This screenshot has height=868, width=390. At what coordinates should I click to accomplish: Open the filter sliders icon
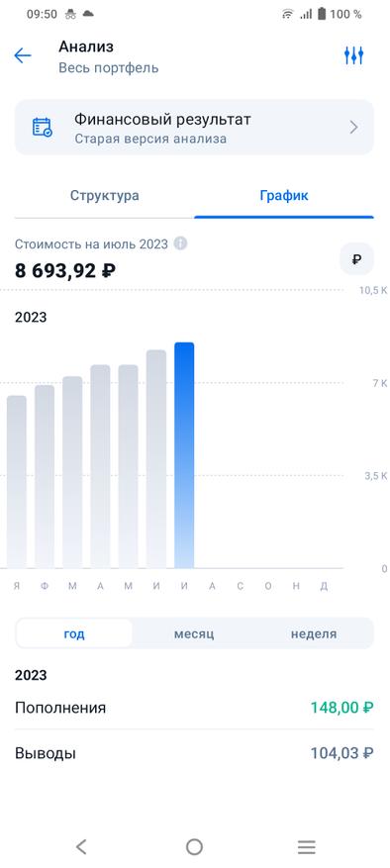353,55
